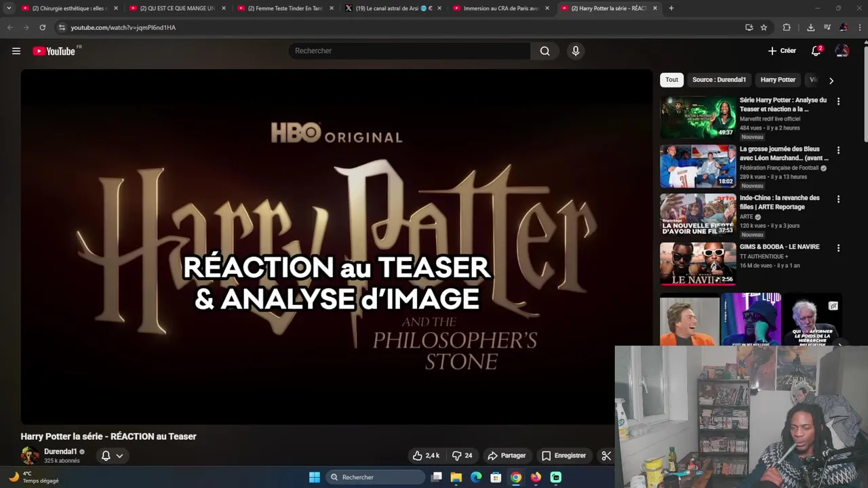Create a clip with scissors icon
Image resolution: width=868 pixels, height=488 pixels.
(x=606, y=455)
